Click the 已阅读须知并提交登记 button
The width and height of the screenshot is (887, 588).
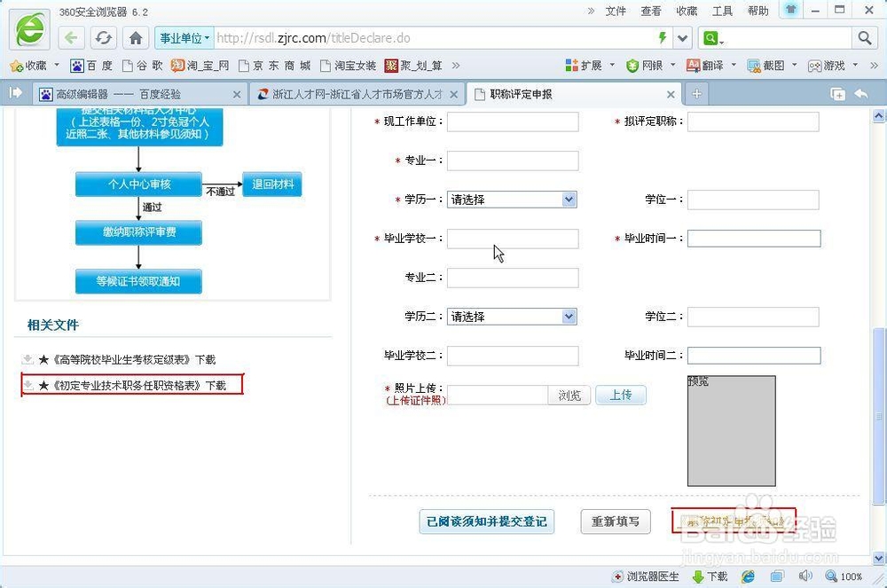coord(484,522)
